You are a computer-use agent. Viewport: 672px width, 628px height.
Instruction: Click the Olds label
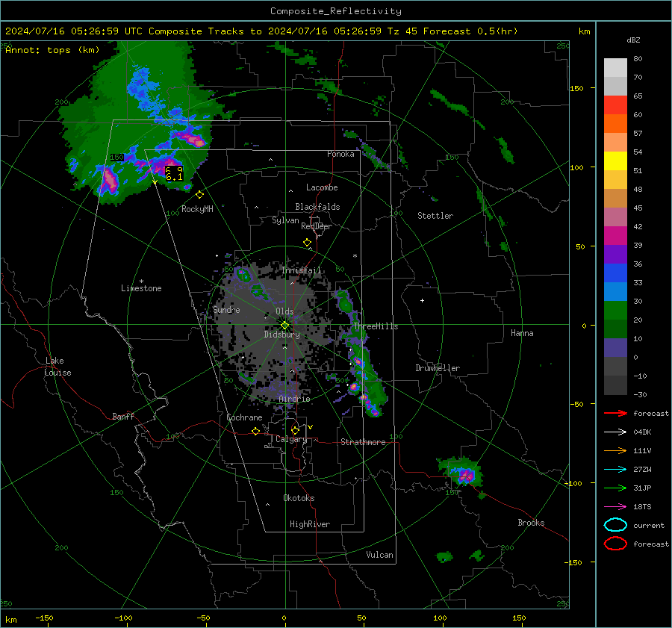pyautogui.click(x=284, y=311)
